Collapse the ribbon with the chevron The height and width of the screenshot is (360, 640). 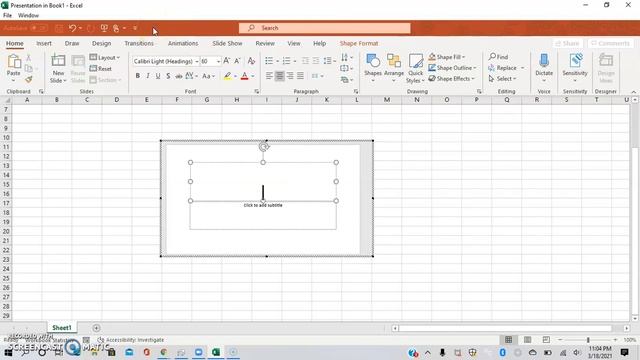click(633, 92)
